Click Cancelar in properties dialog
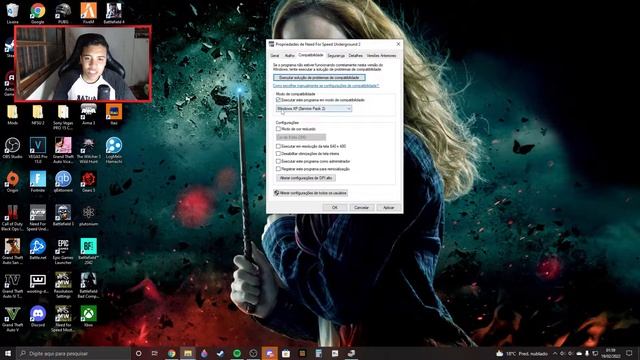 point(362,207)
